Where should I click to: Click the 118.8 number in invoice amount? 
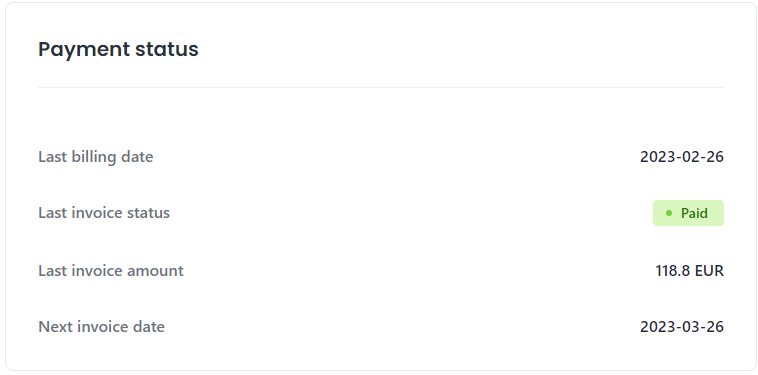[x=672, y=271]
